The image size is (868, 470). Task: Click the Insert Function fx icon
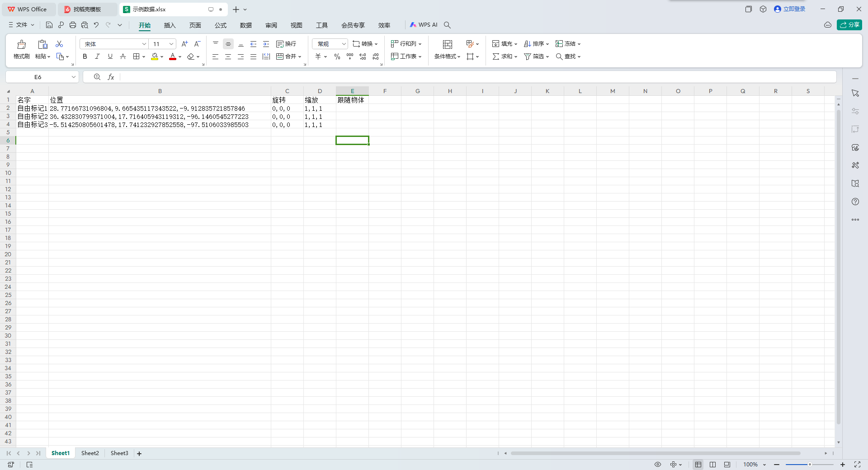point(111,77)
